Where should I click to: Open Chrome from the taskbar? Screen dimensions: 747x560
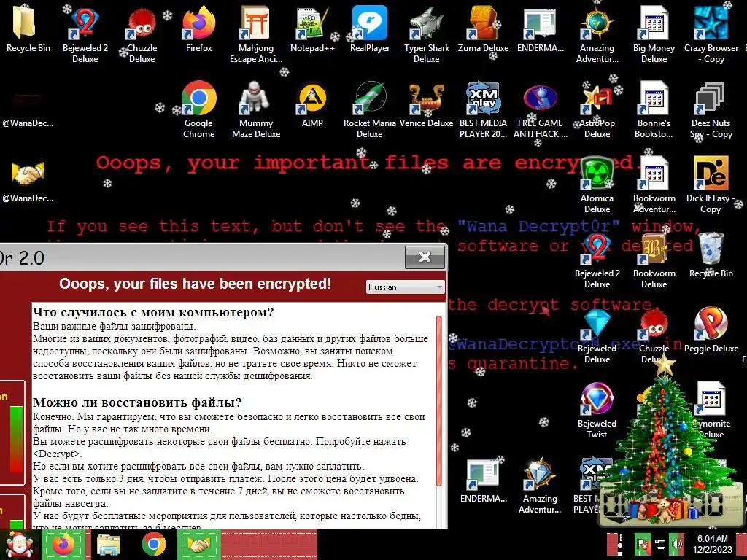(153, 545)
